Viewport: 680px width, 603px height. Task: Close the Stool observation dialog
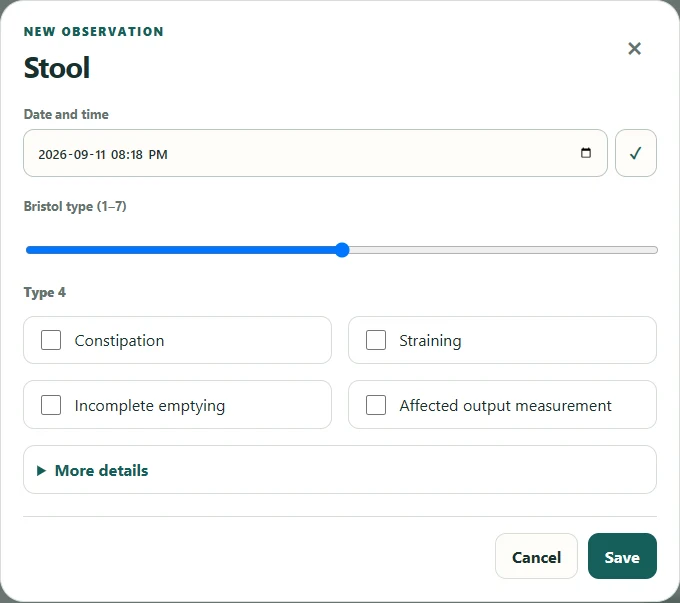coord(634,49)
